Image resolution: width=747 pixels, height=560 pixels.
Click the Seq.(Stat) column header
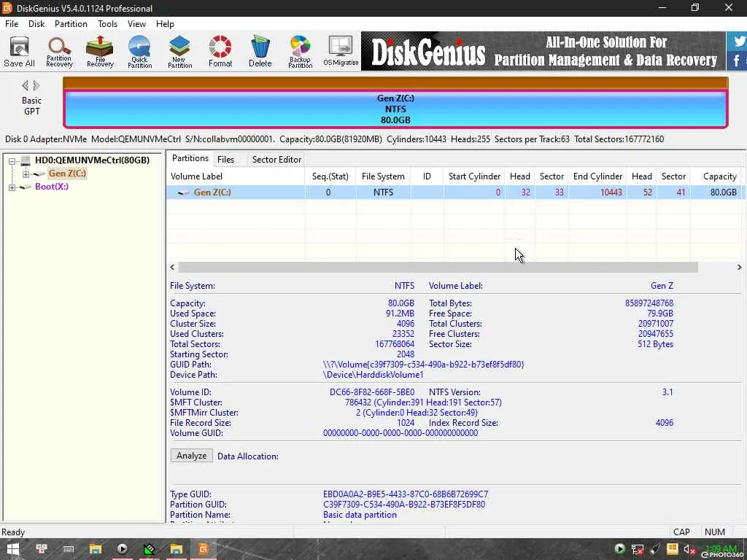330,176
